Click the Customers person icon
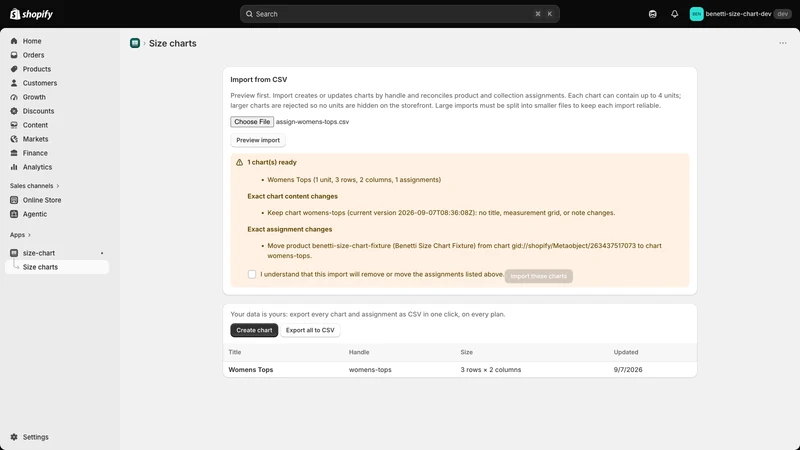 tap(14, 83)
